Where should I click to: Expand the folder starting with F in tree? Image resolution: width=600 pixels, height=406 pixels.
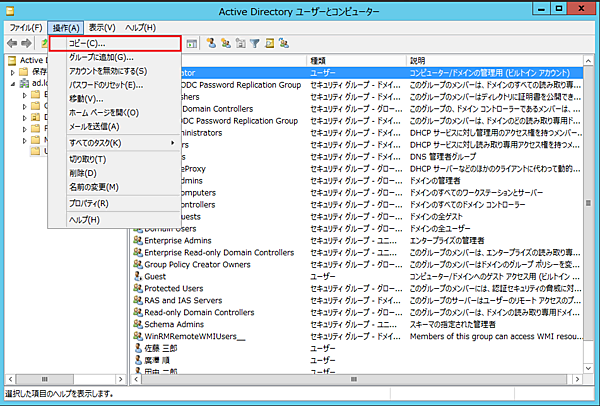tap(25, 129)
